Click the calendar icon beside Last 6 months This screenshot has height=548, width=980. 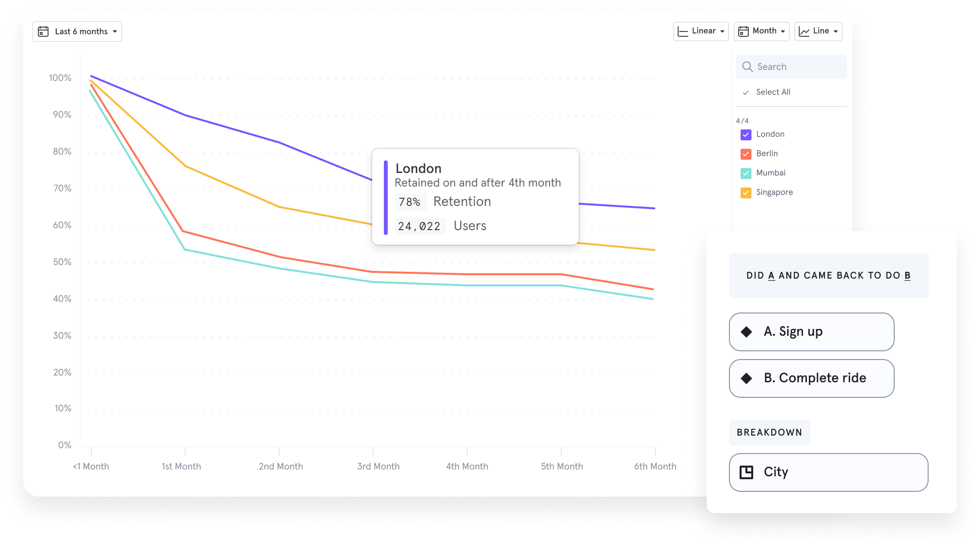point(43,31)
